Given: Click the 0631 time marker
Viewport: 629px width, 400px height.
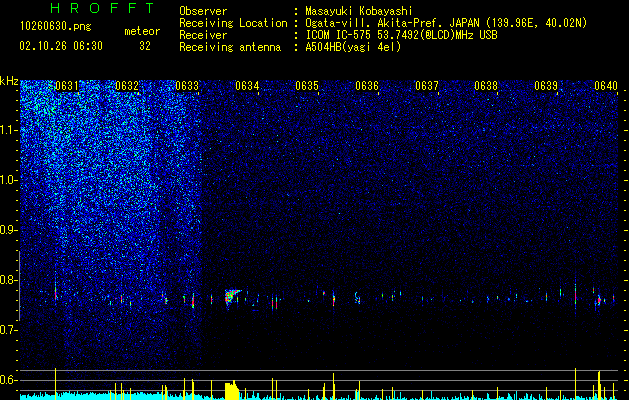Looking at the screenshot, I should coord(67,86).
